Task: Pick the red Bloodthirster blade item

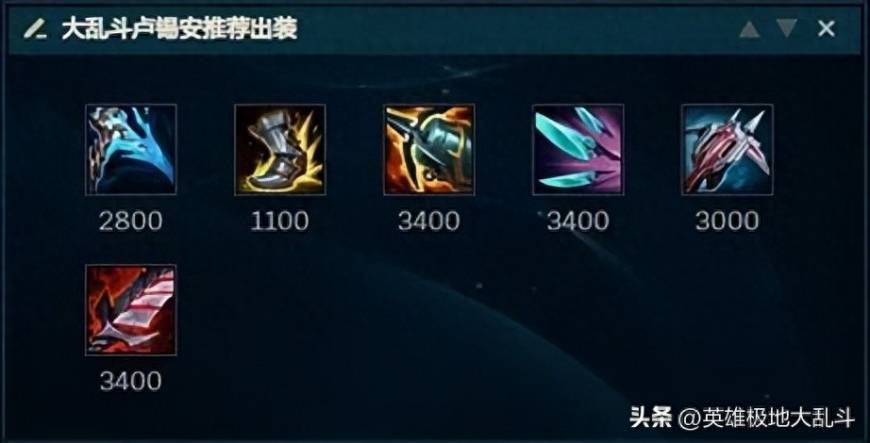Action: (x=131, y=310)
